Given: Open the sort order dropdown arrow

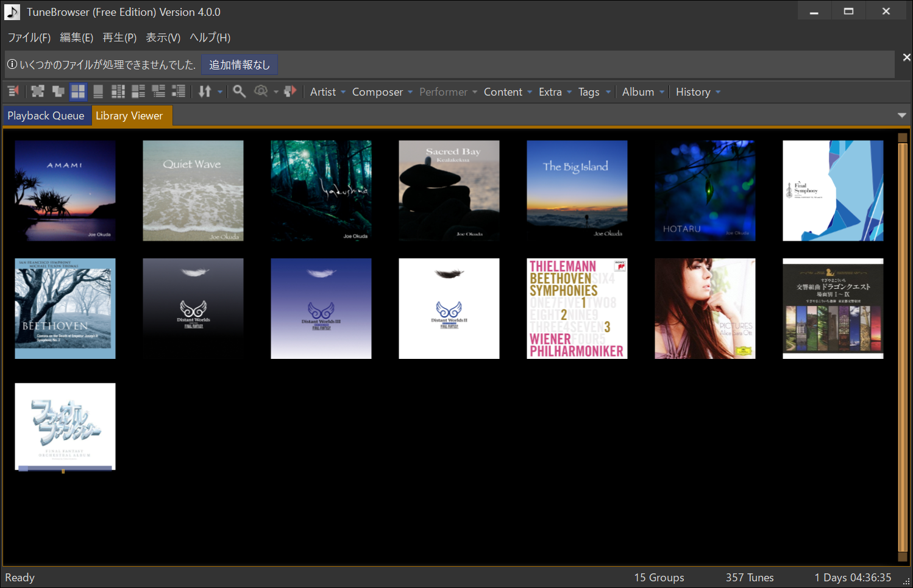Looking at the screenshot, I should 220,92.
